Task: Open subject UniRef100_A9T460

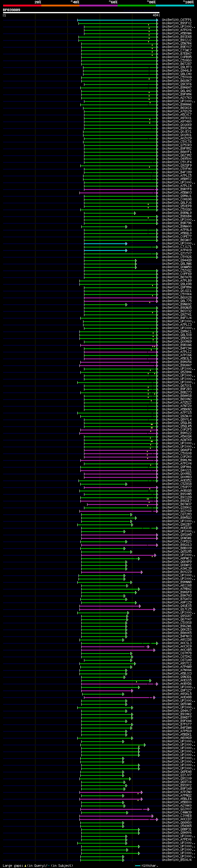Action: click(x=177, y=121)
